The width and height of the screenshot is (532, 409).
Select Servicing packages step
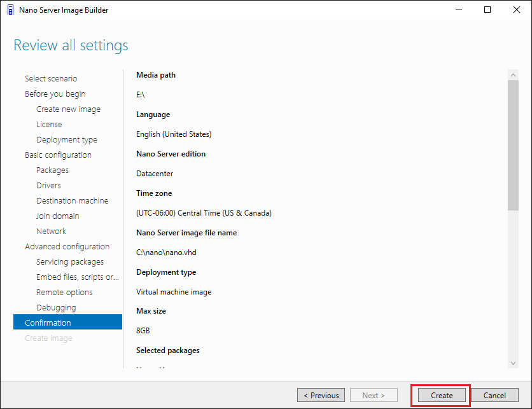click(70, 262)
